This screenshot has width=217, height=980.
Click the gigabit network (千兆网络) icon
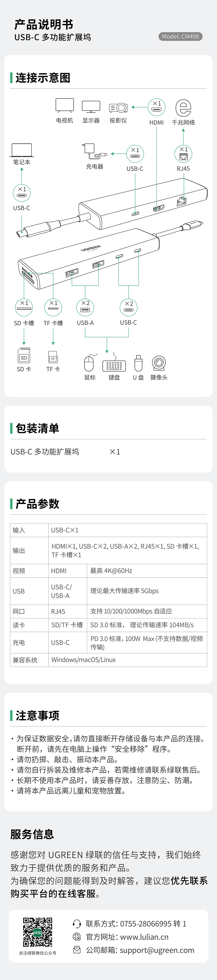183,108
